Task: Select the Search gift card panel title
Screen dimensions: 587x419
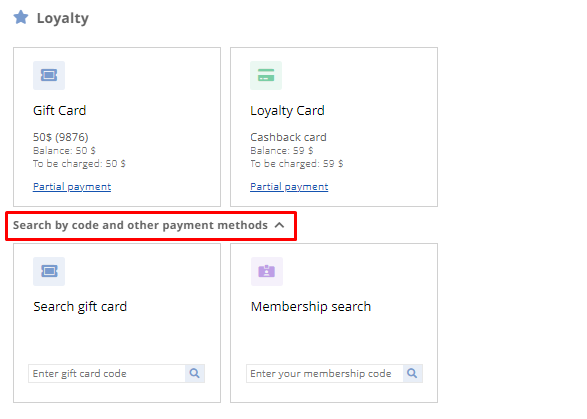Action: click(x=80, y=307)
